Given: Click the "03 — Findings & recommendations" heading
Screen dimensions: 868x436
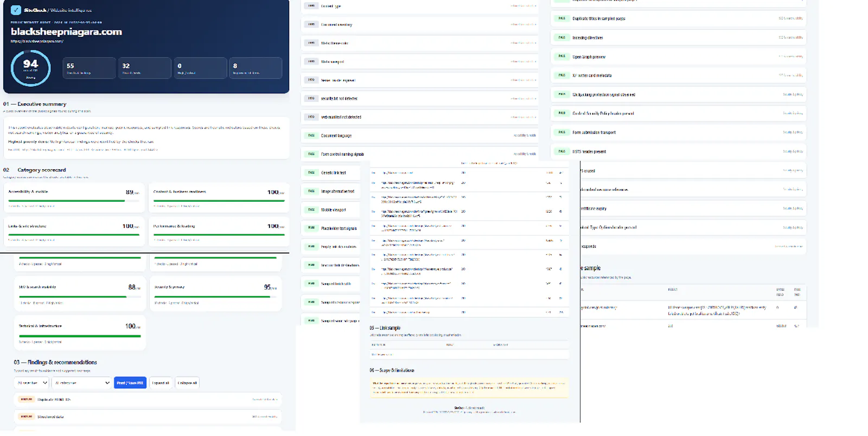Looking at the screenshot, I should tap(55, 362).
